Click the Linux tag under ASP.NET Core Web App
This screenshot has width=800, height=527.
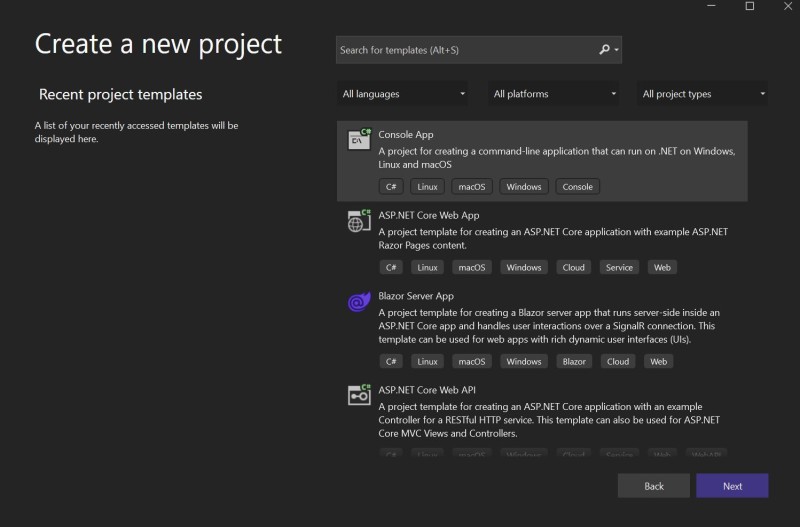pos(427,267)
